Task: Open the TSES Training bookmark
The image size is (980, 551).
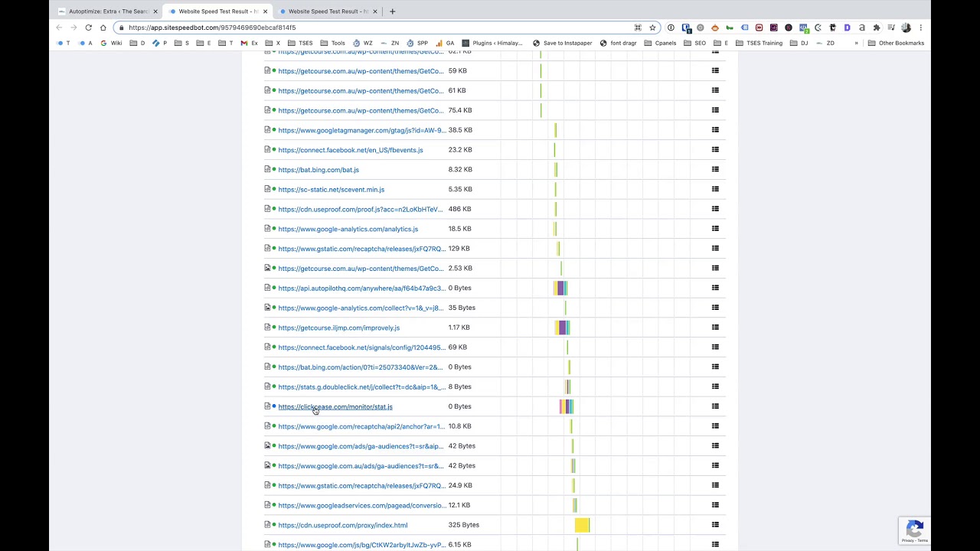Action: tap(759, 43)
